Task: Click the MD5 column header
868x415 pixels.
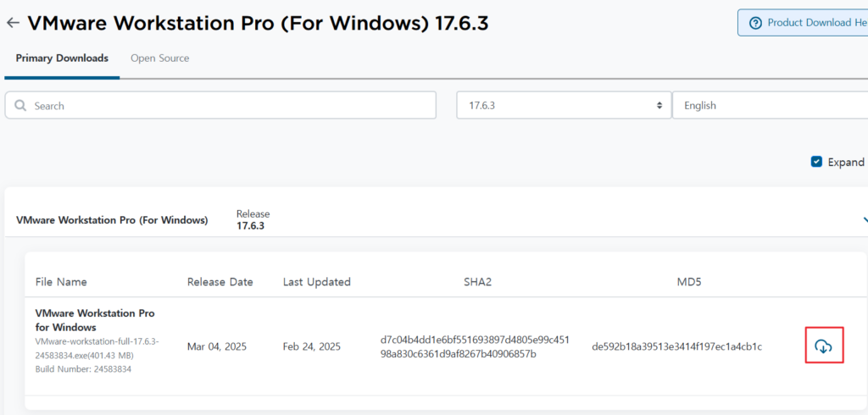Action: (x=689, y=282)
